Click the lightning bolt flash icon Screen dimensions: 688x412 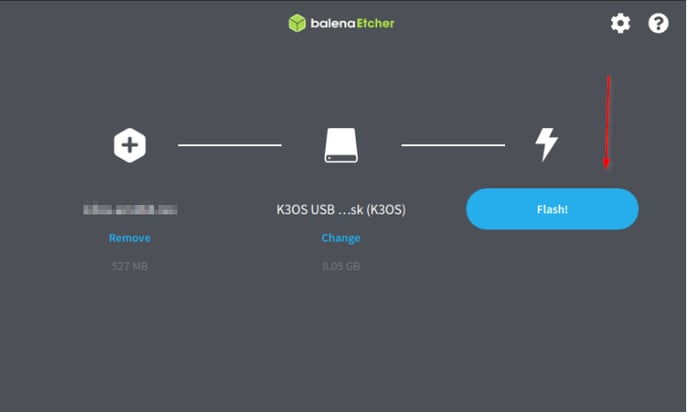pos(546,144)
